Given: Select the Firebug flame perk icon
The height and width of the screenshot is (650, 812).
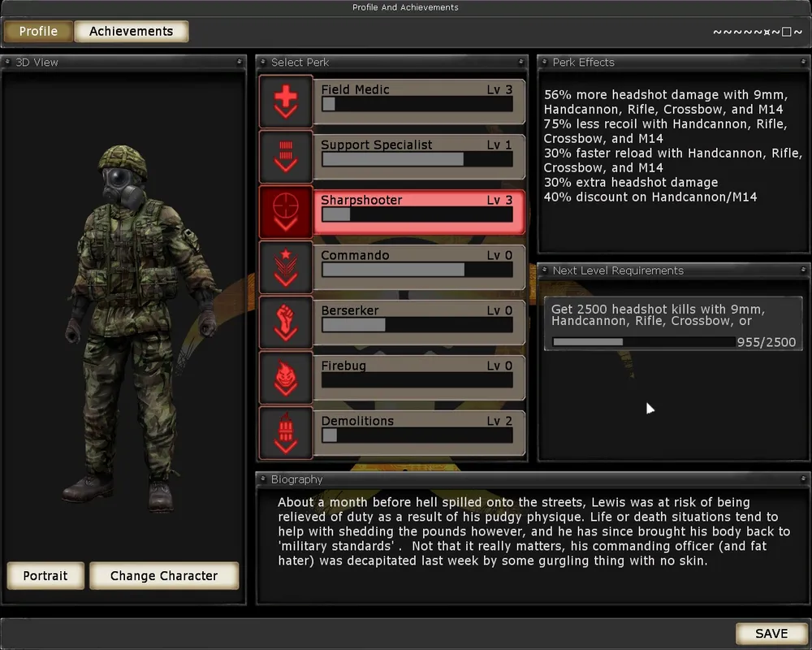Looking at the screenshot, I should tap(286, 378).
